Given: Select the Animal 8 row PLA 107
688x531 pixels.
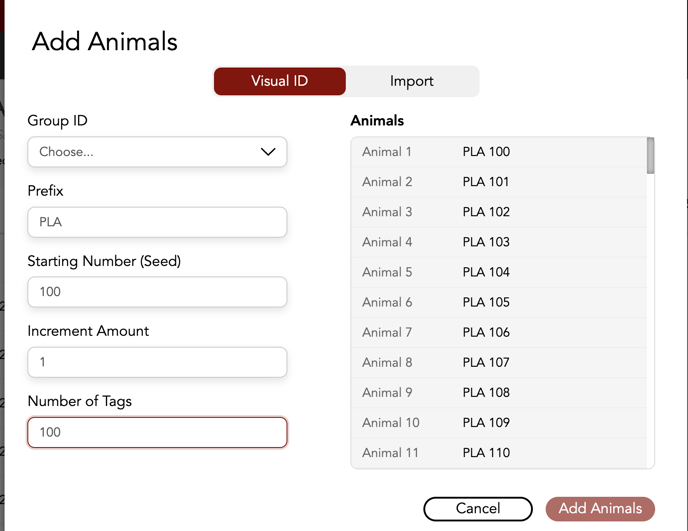Looking at the screenshot, I should click(x=500, y=362).
